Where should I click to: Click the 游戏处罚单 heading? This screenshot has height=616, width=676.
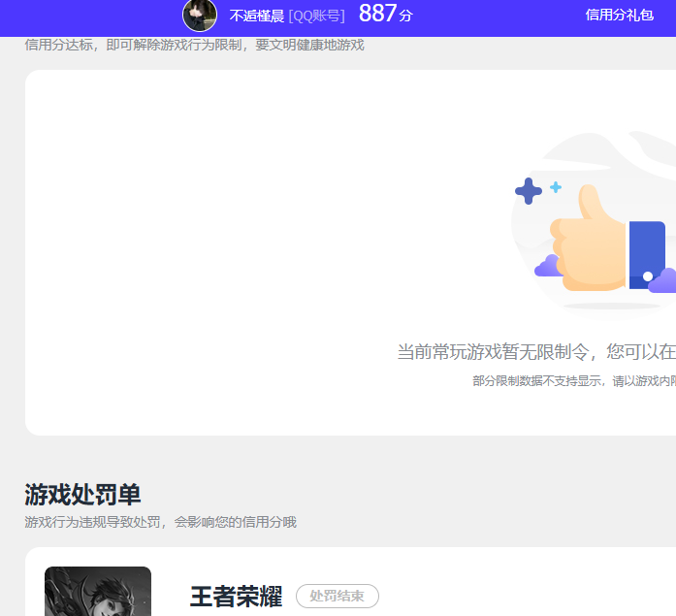pos(82,494)
